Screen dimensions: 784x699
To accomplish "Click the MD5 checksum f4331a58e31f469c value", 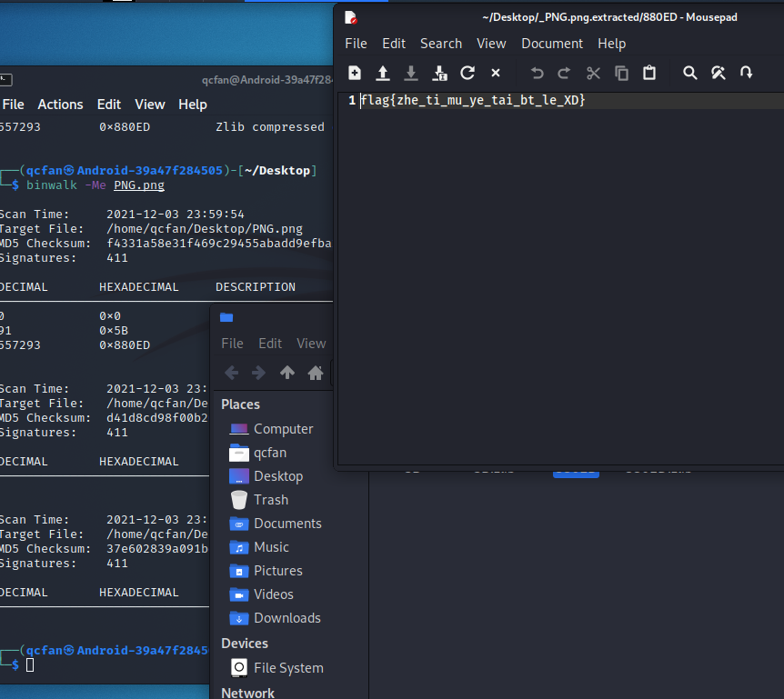I will coord(219,244).
